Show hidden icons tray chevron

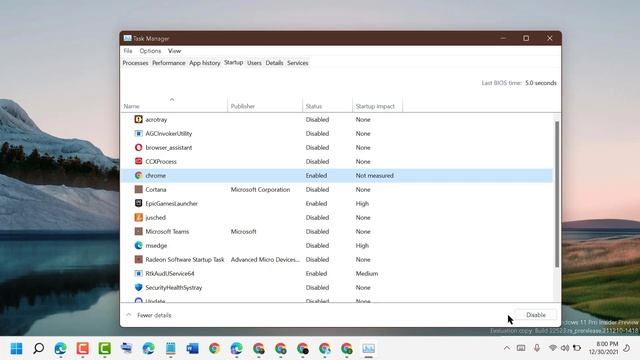[507, 348]
